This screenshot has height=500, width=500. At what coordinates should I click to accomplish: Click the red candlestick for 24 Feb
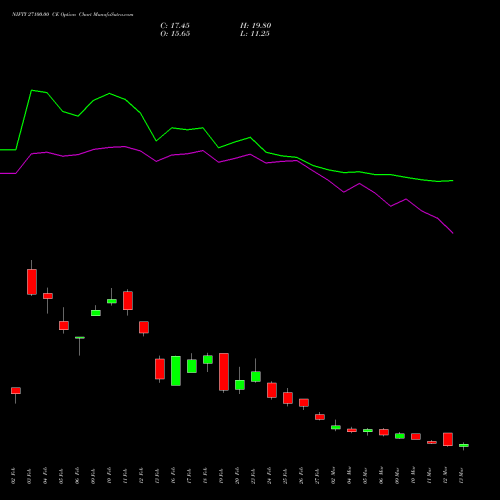click(272, 390)
